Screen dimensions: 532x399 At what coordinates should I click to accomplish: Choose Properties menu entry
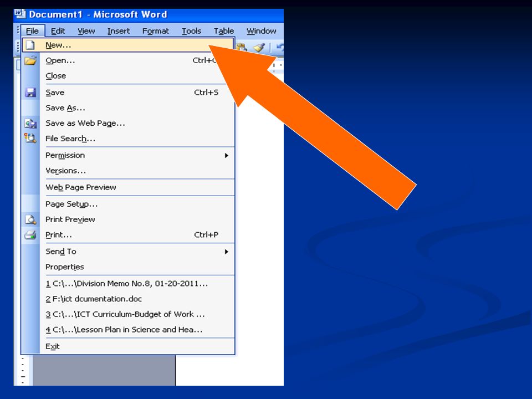[x=128, y=267]
